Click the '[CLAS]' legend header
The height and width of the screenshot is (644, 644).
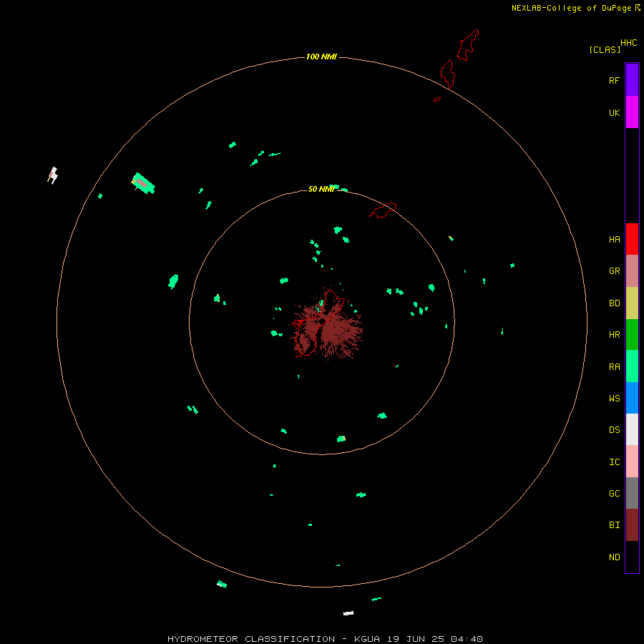click(605, 49)
